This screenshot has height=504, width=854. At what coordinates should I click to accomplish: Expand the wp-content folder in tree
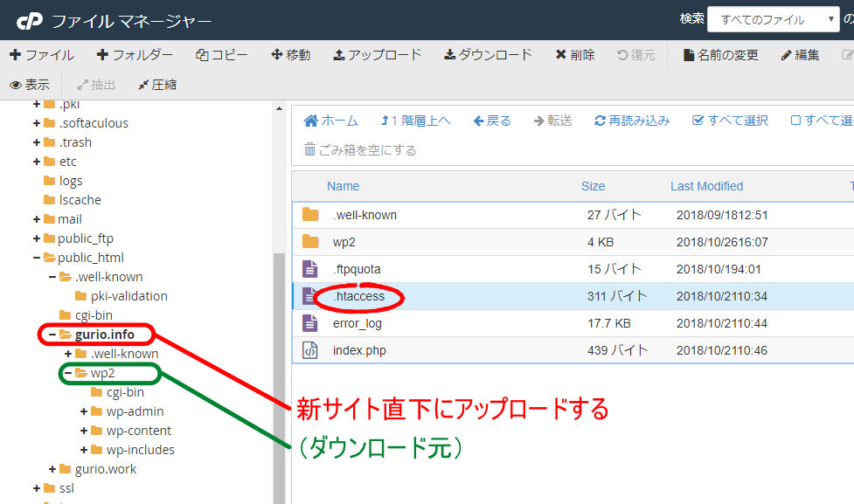[x=84, y=431]
